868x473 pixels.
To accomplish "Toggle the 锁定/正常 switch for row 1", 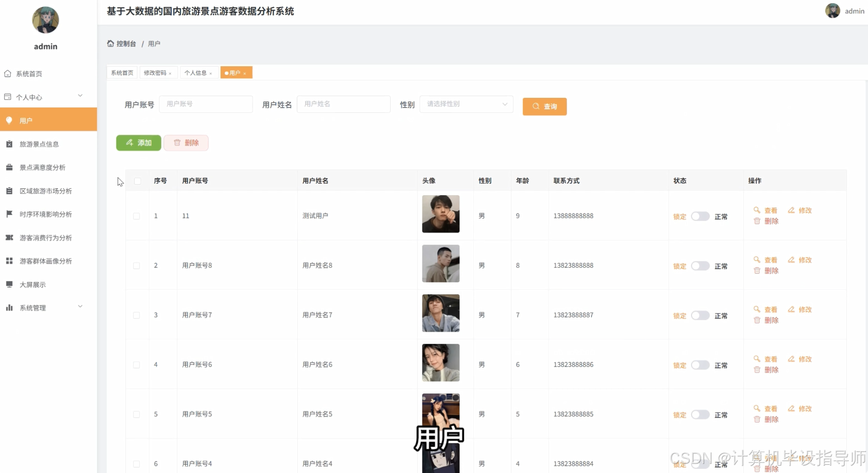I will [x=700, y=216].
